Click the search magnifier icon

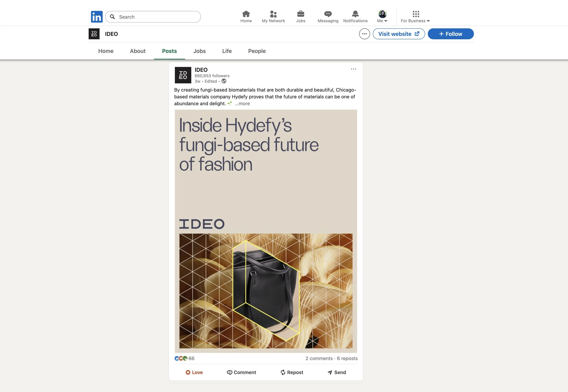pos(112,17)
